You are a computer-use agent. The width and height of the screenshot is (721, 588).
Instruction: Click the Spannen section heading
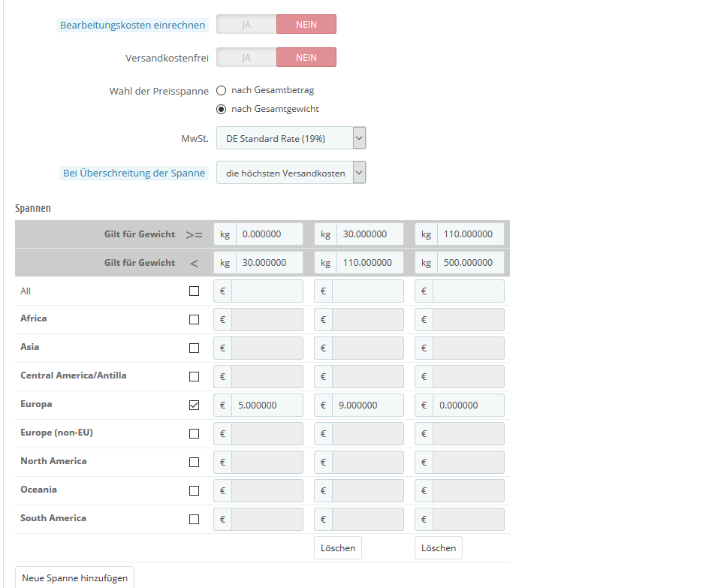pyautogui.click(x=32, y=208)
